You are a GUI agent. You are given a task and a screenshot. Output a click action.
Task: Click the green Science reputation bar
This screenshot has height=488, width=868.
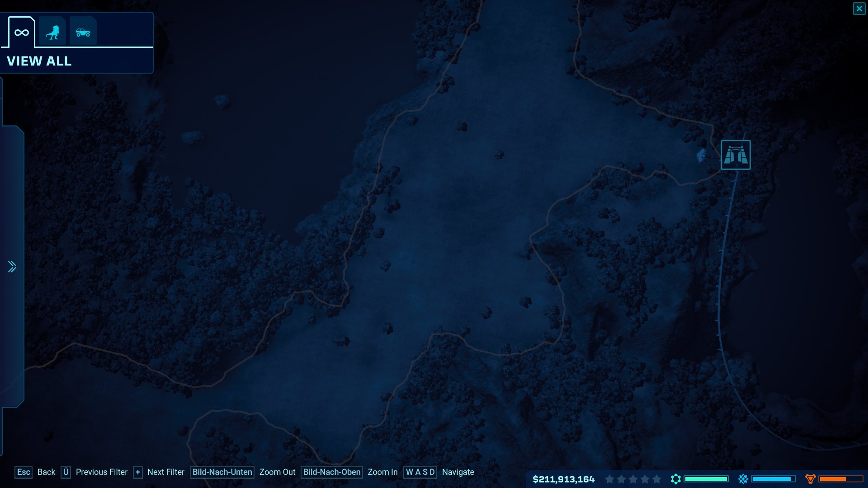(x=706, y=479)
